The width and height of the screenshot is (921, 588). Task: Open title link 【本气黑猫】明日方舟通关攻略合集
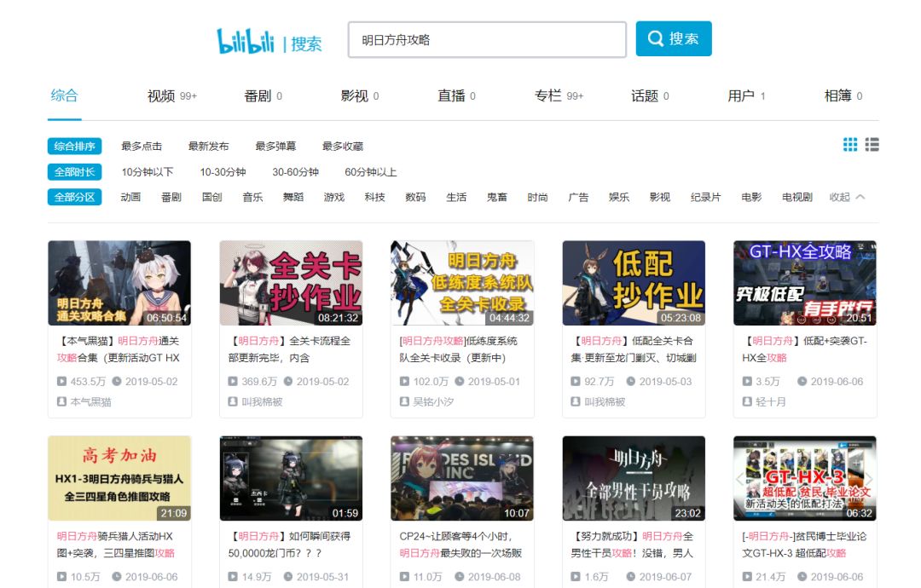(118, 349)
